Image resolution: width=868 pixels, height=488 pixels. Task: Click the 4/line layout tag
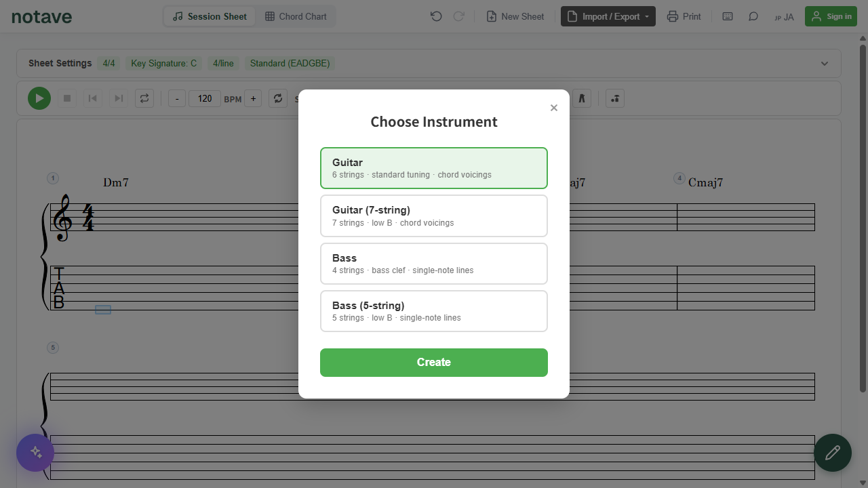tap(223, 63)
